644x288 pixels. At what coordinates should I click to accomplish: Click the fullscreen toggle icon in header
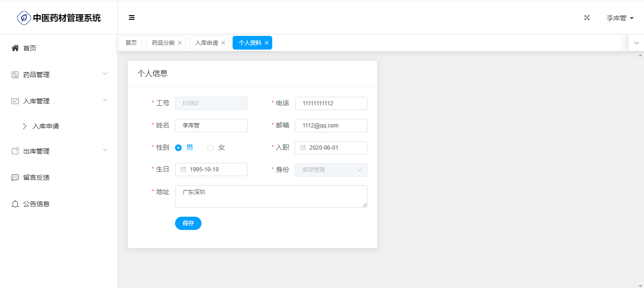pyautogui.click(x=587, y=18)
